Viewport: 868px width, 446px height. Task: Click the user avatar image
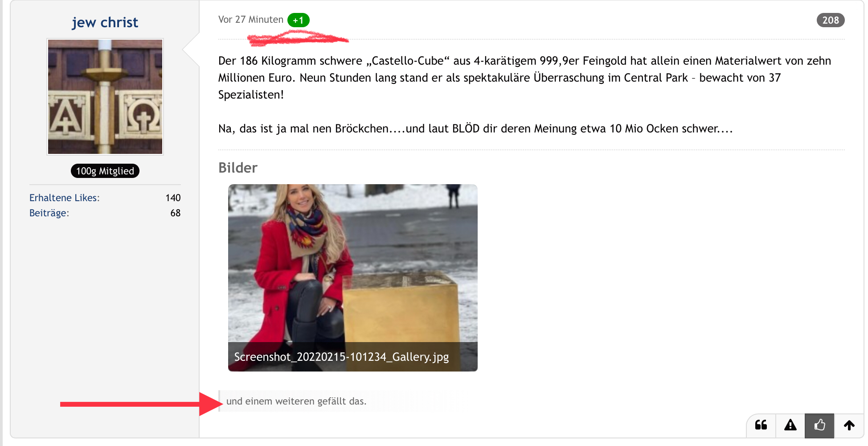pos(105,97)
